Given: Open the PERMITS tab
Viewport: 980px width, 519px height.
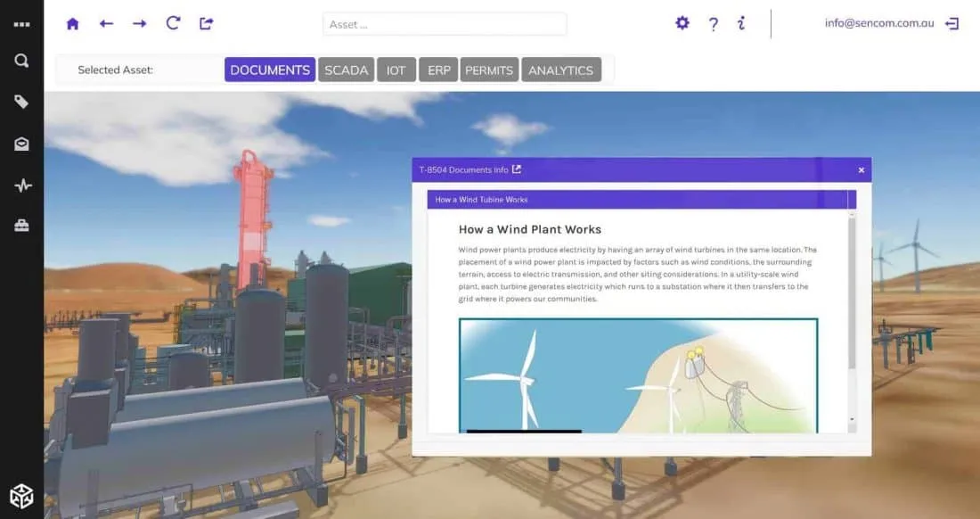Looking at the screenshot, I should pos(489,70).
